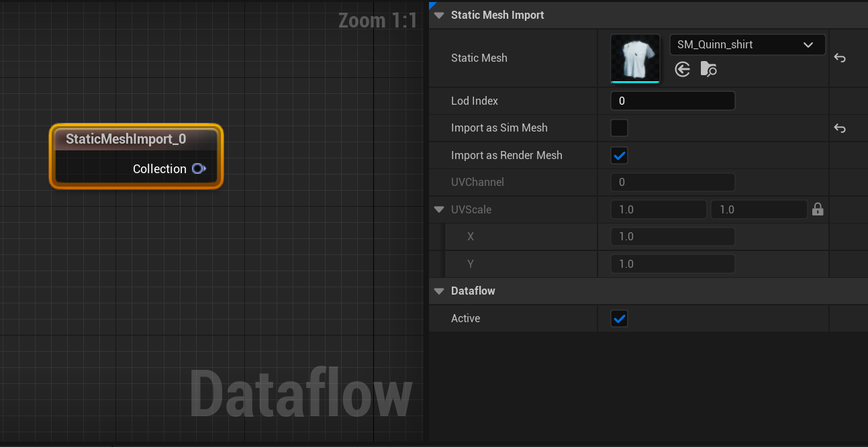Reset Static Mesh to default value

[839, 58]
